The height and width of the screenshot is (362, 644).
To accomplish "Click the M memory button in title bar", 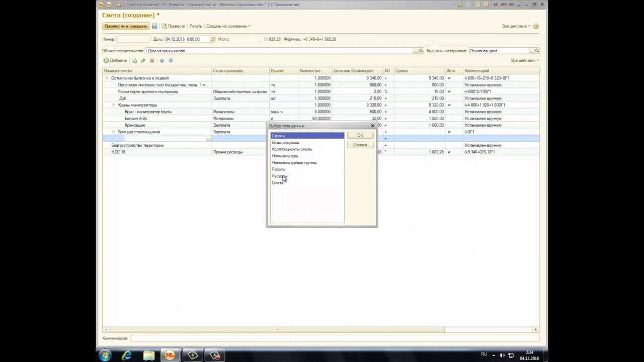I will 496,5.
